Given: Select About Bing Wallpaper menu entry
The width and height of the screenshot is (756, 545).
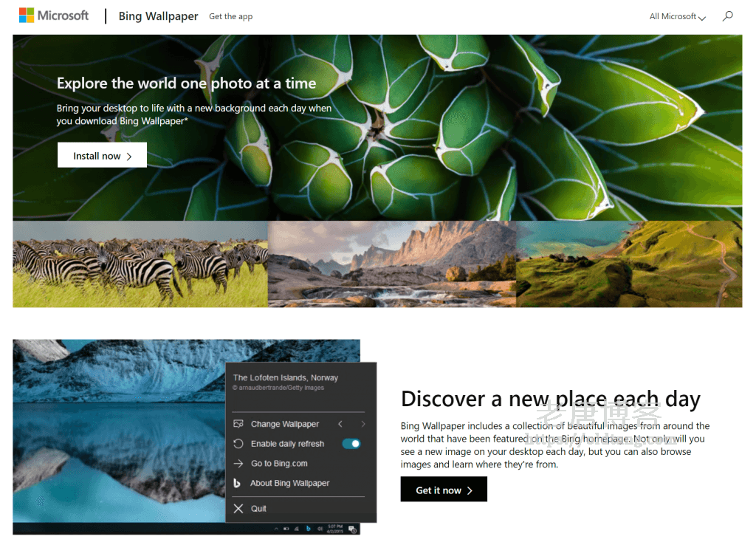Looking at the screenshot, I should point(289,483).
